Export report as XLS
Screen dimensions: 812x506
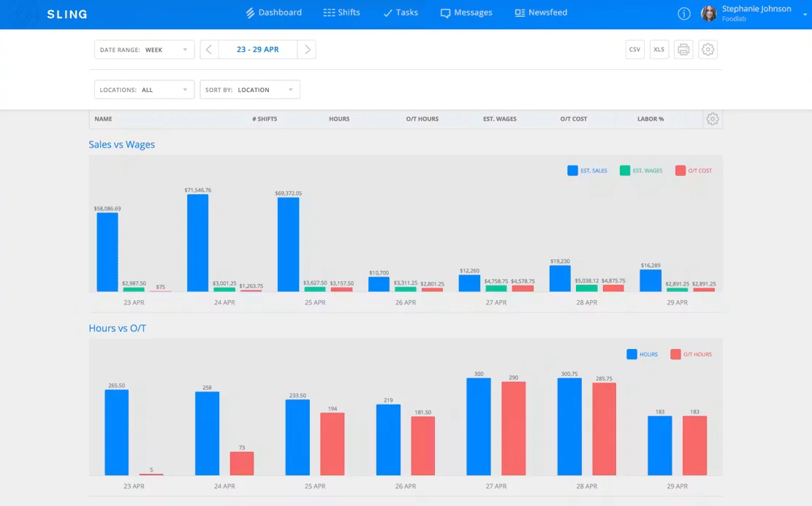tap(659, 50)
